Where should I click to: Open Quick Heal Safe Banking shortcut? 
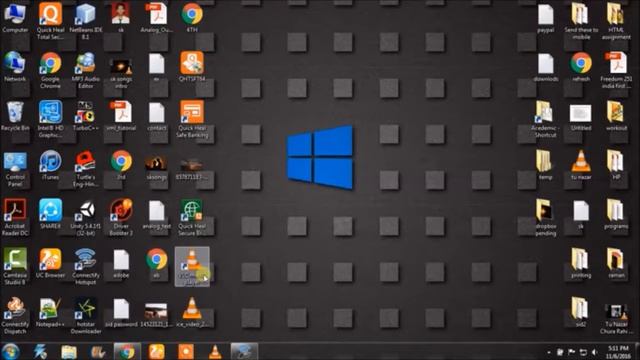pos(192,119)
